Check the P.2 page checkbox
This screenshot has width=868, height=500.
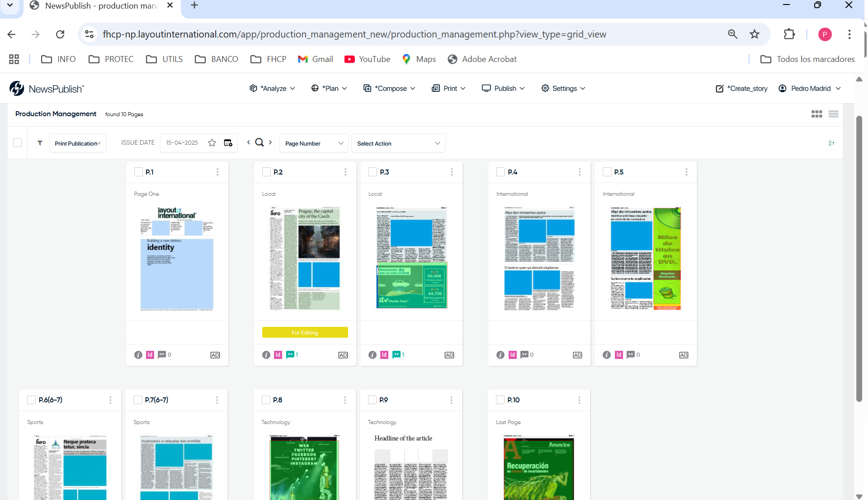[267, 172]
